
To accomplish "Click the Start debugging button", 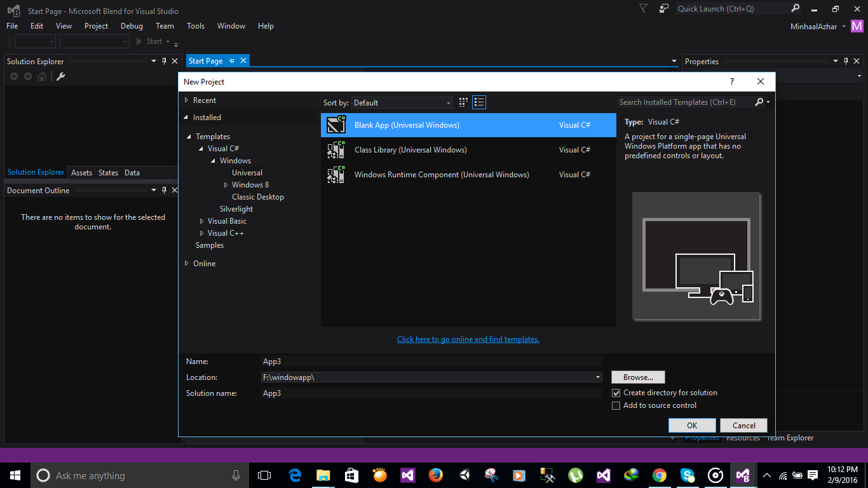I will pos(149,41).
